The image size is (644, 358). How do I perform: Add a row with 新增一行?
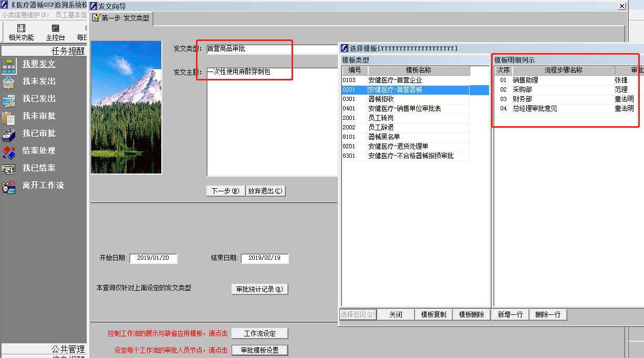pyautogui.click(x=510, y=314)
